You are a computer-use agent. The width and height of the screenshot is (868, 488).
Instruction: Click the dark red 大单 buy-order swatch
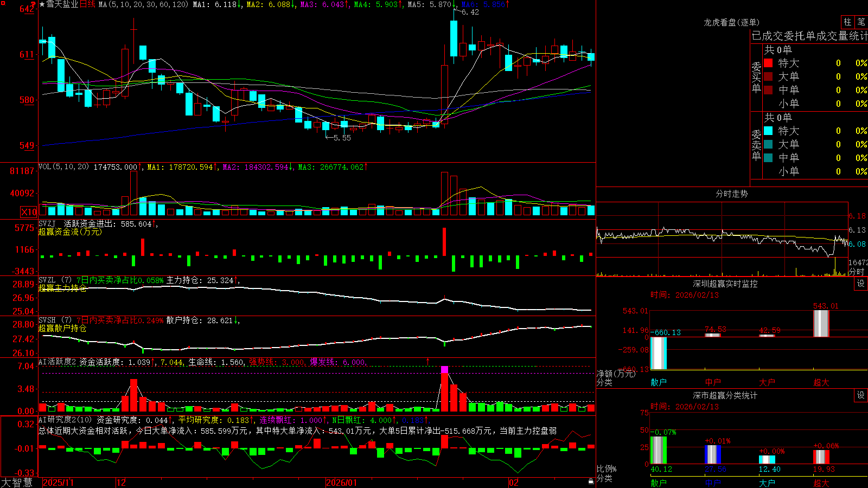(768, 76)
